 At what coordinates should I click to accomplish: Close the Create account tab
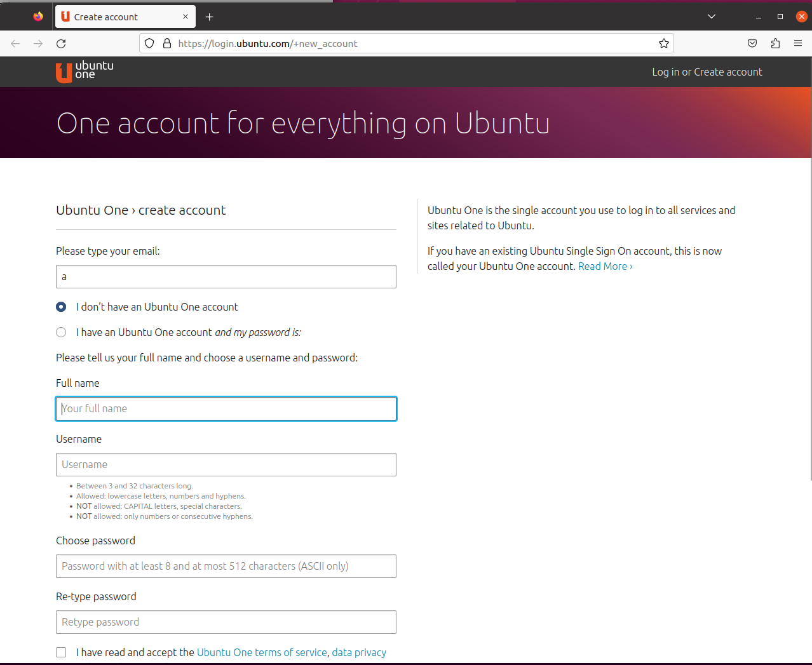point(186,17)
